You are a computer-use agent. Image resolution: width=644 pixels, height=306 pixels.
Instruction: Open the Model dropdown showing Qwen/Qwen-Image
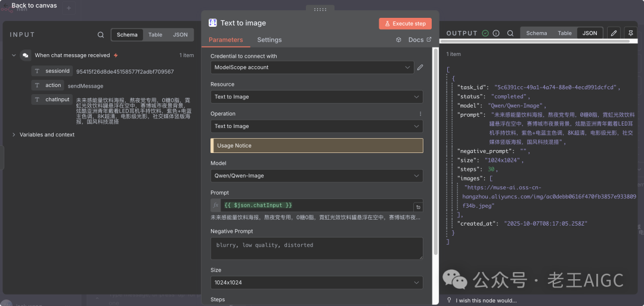317,176
